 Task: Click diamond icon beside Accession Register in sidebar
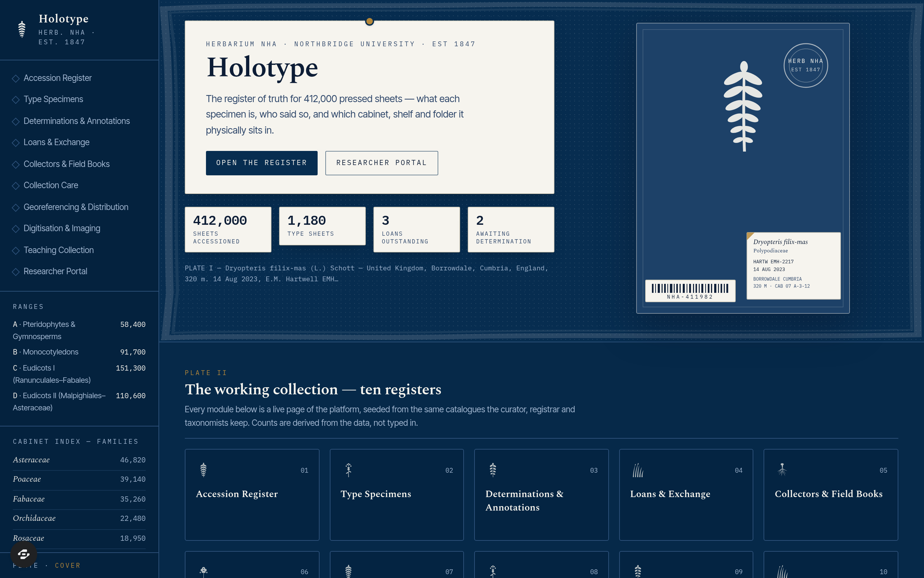coord(16,78)
